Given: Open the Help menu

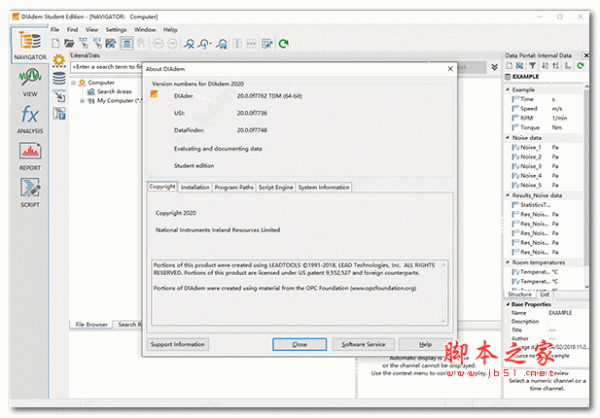Looking at the screenshot, I should [170, 29].
